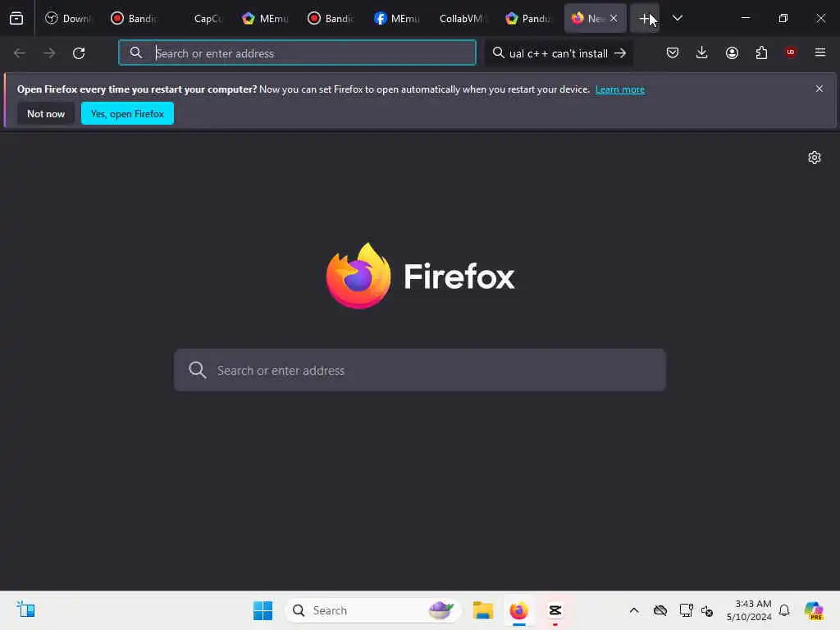Viewport: 840px width, 630px height.
Task: Reload the current page
Action: coord(79,53)
